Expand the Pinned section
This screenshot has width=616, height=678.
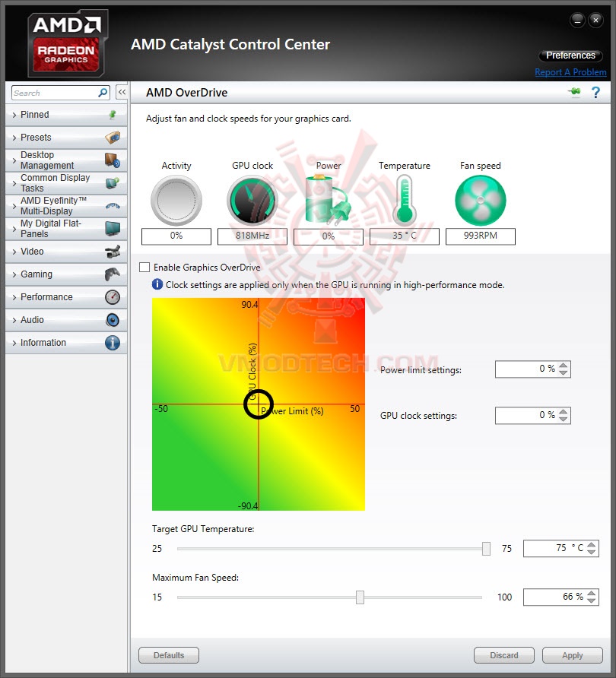(66, 115)
